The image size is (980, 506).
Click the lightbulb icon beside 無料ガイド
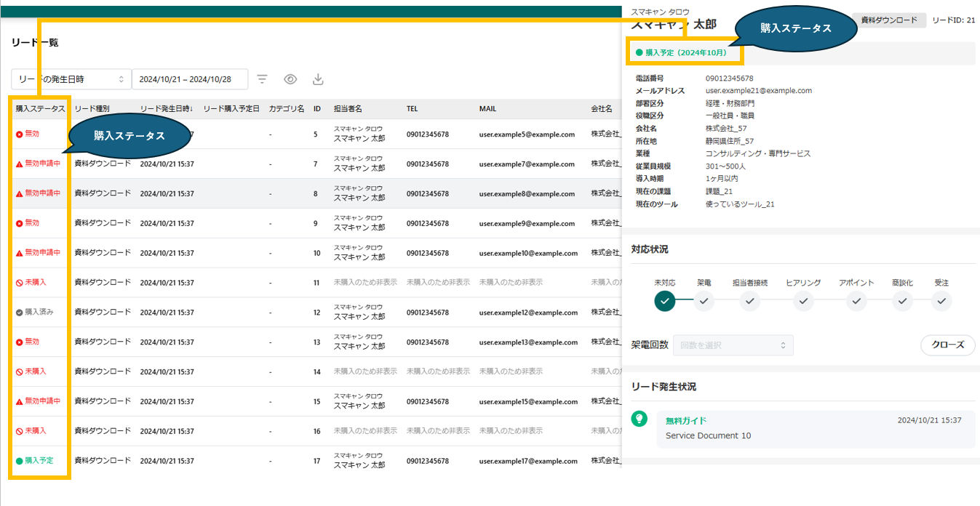pos(640,419)
